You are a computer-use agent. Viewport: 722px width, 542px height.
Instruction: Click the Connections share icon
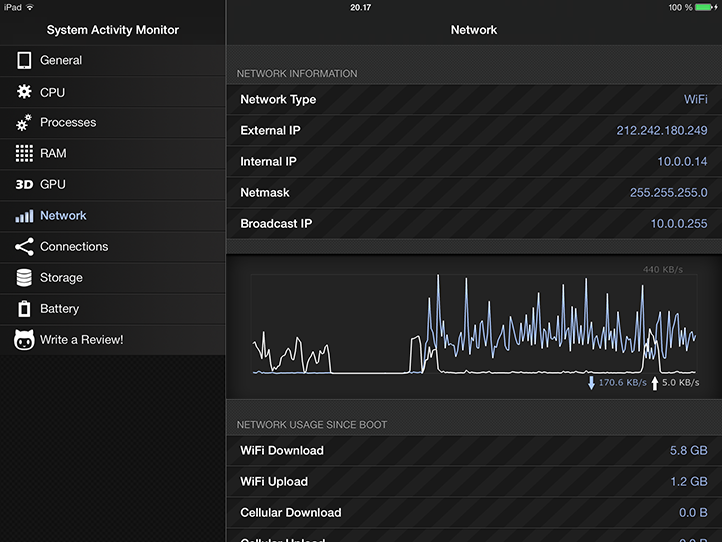(x=24, y=247)
